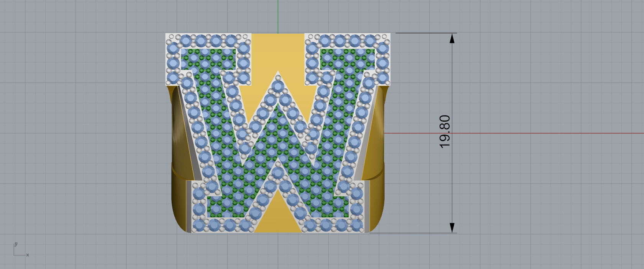Image resolution: width=644 pixels, height=269 pixels.
Task: Click the XY axis icon in viewport corner
Action: tap(21, 249)
